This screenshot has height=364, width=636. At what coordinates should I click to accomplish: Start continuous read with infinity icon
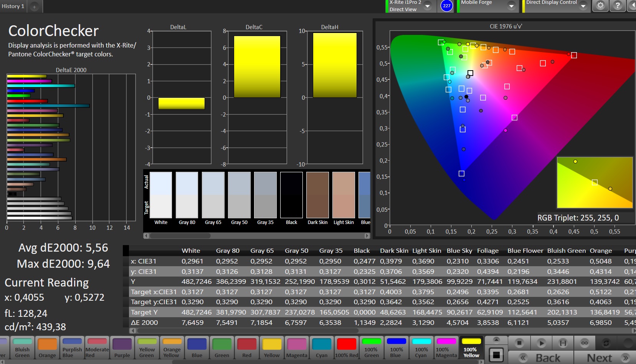click(585, 343)
